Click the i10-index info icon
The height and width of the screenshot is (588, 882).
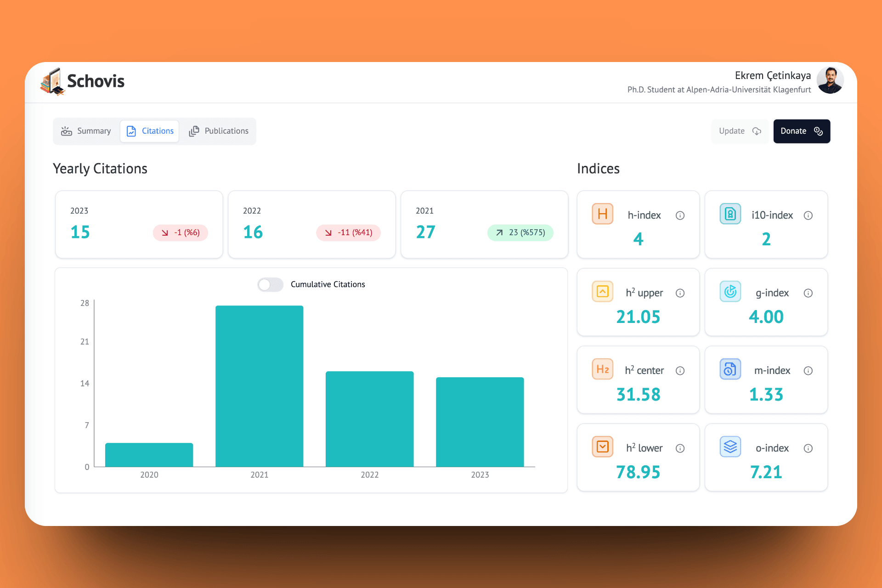pyautogui.click(x=808, y=215)
